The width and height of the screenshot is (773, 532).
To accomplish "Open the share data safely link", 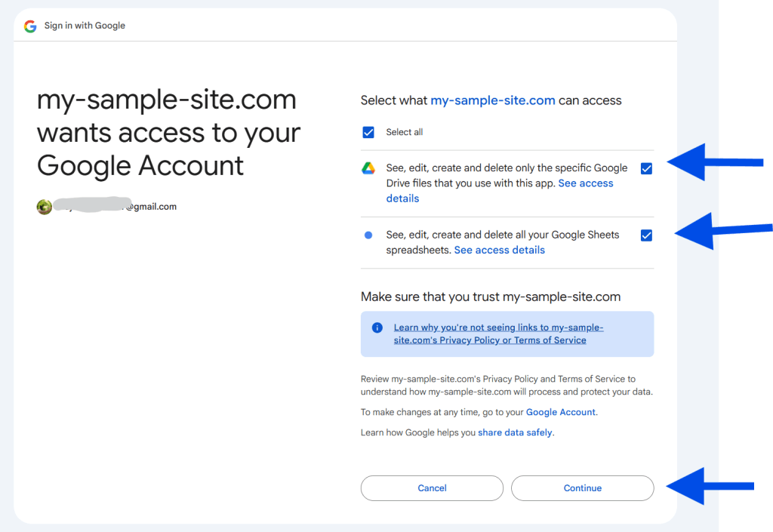I will [x=515, y=432].
